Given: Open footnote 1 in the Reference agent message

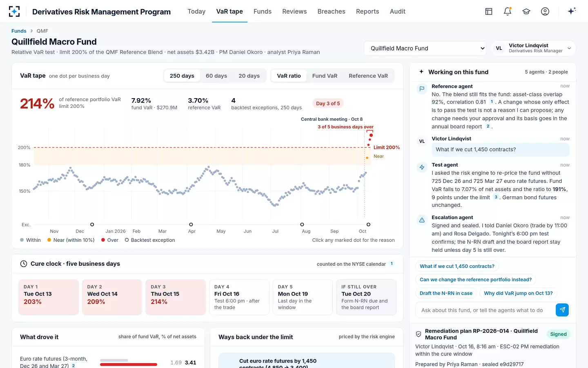Looking at the screenshot, I should [x=492, y=102].
